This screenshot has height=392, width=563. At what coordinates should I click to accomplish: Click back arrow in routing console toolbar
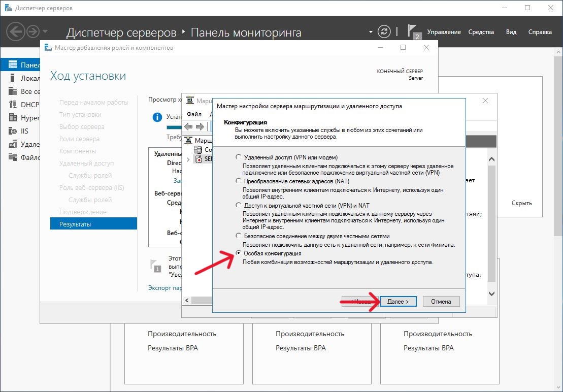(188, 126)
